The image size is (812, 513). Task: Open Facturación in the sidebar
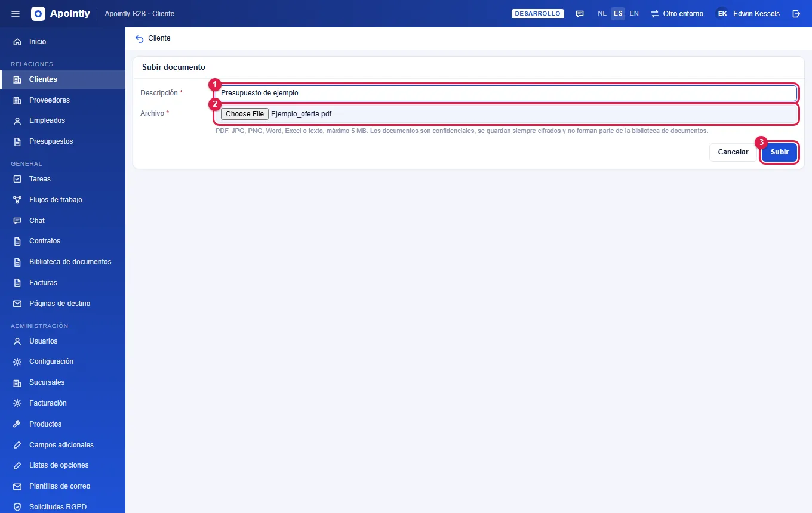point(63,403)
